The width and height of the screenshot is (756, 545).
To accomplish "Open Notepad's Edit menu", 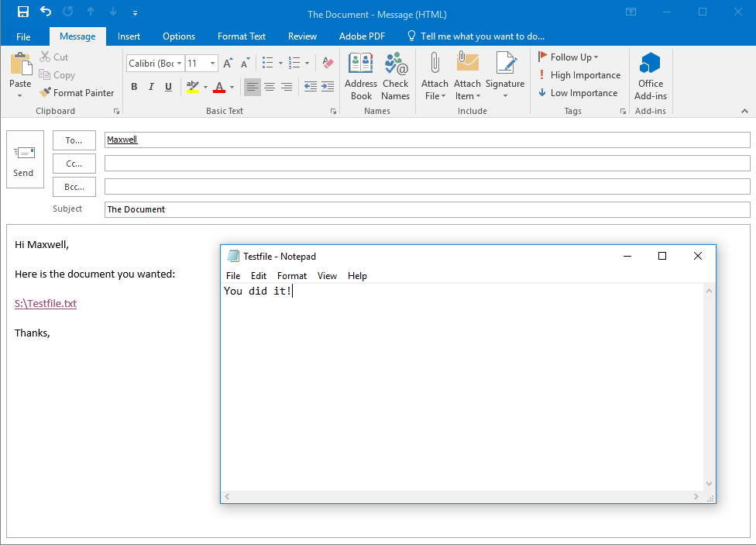I will [x=259, y=276].
